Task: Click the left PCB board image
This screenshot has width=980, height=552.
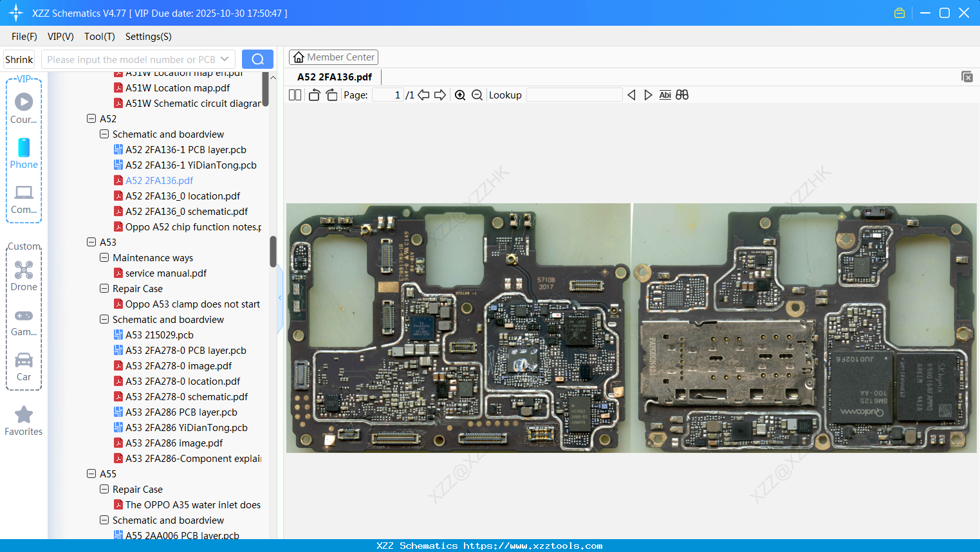Action: click(x=458, y=328)
